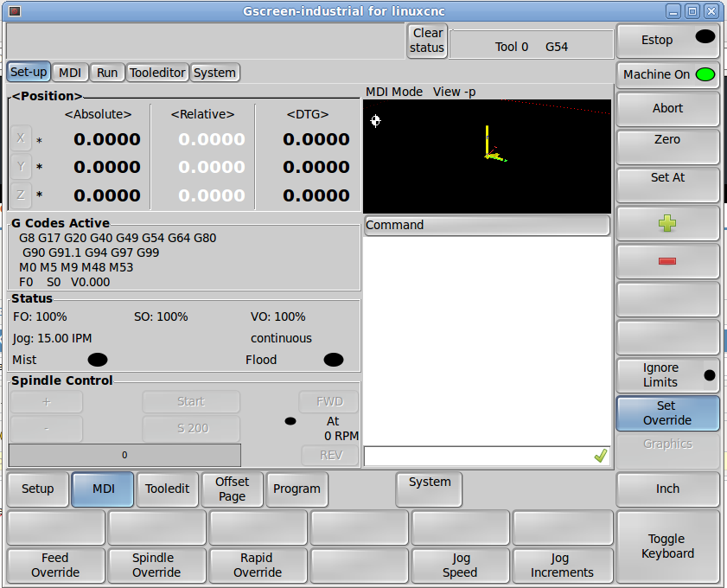Select the Jog Increments button
Viewport: 727px width, 588px height.
pyautogui.click(x=562, y=565)
